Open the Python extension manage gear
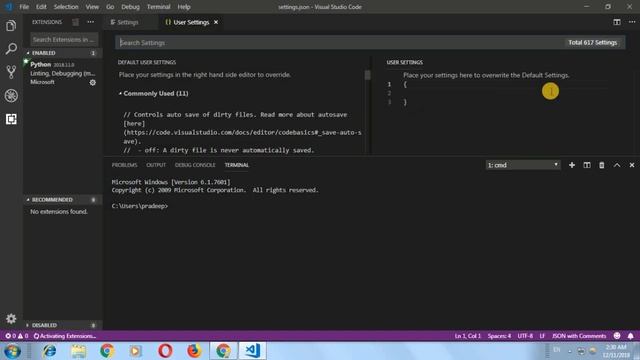The height and width of the screenshot is (360, 640). [x=93, y=82]
